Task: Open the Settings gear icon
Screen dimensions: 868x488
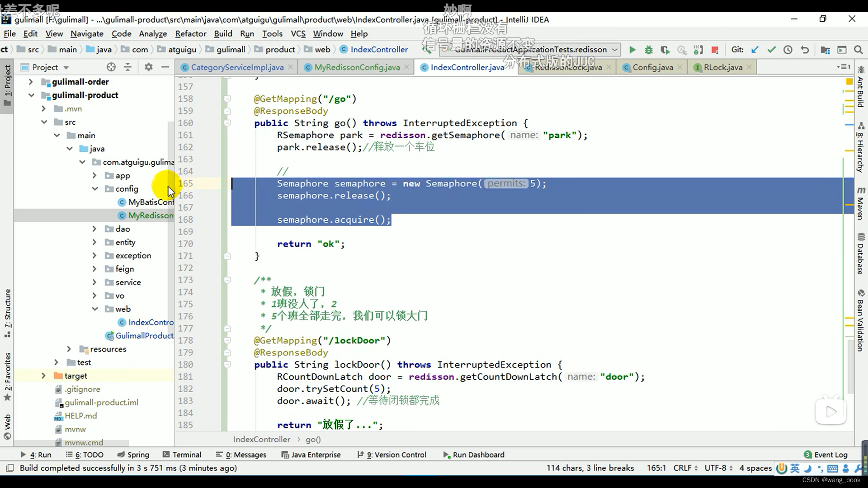Action: click(x=148, y=67)
